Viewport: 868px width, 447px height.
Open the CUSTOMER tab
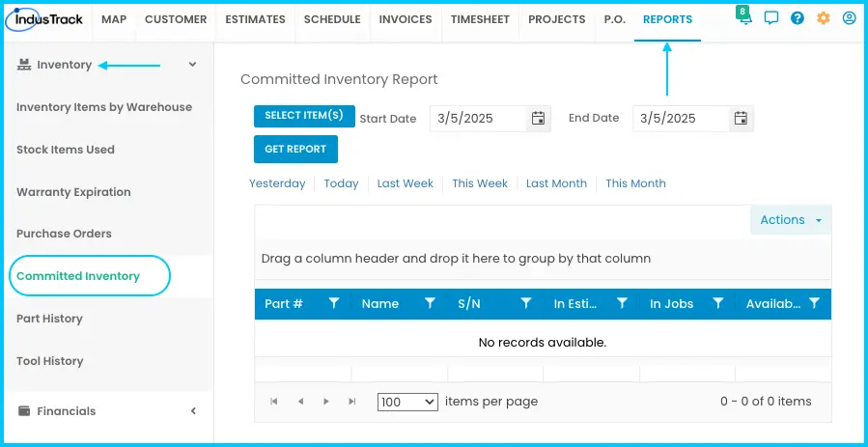(x=176, y=19)
